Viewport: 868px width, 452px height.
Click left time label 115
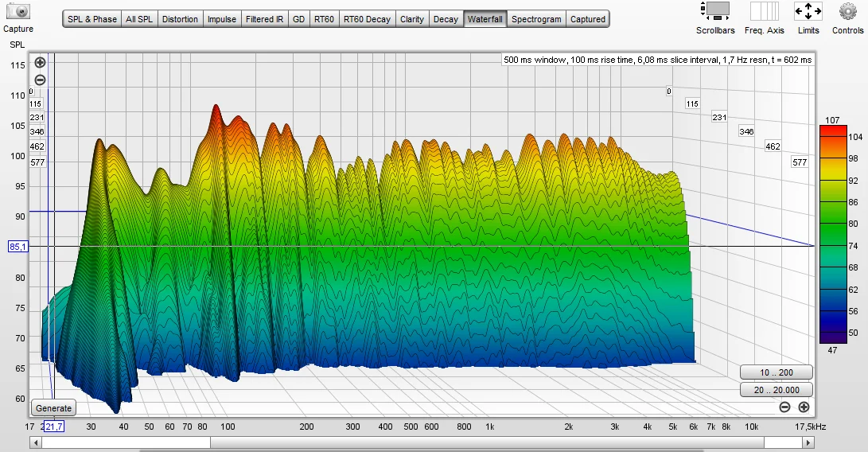point(36,103)
